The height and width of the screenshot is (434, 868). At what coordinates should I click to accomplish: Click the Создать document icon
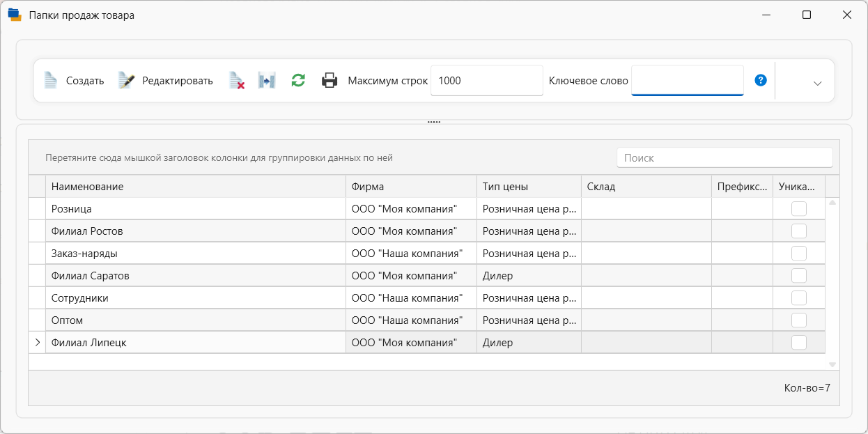pos(50,81)
